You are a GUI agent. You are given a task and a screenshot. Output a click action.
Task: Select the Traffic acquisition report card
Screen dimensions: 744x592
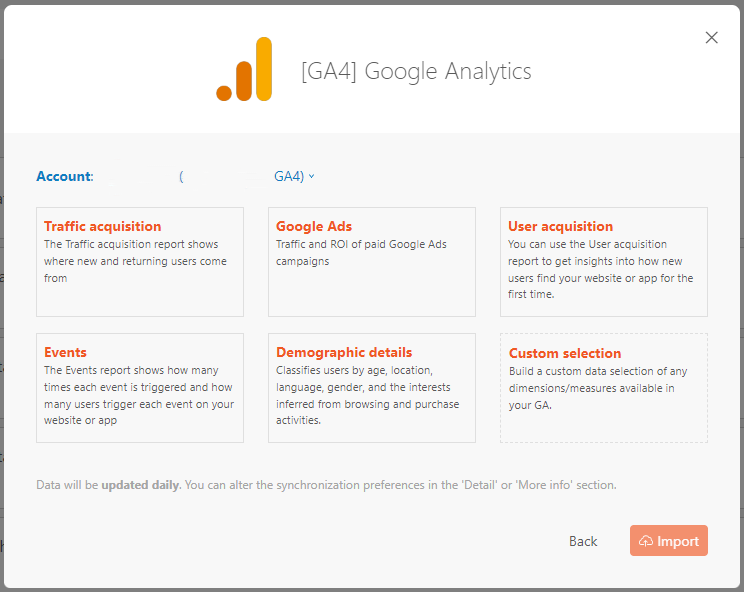[139, 262]
